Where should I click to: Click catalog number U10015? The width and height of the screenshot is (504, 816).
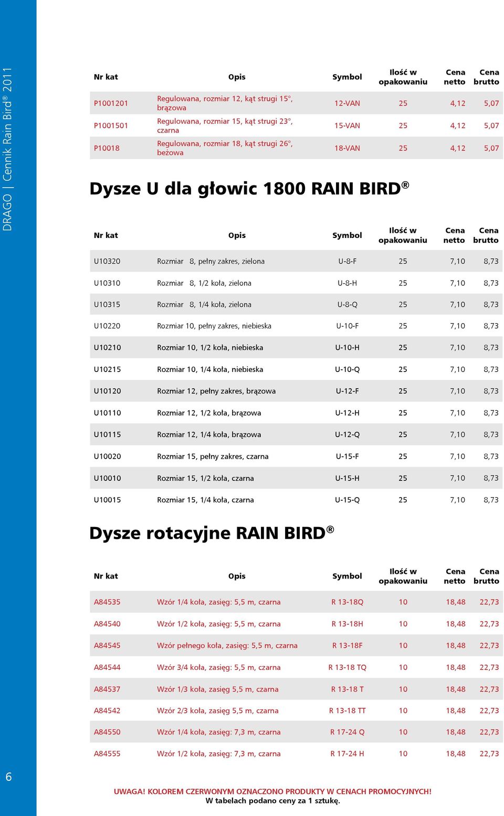click(107, 500)
